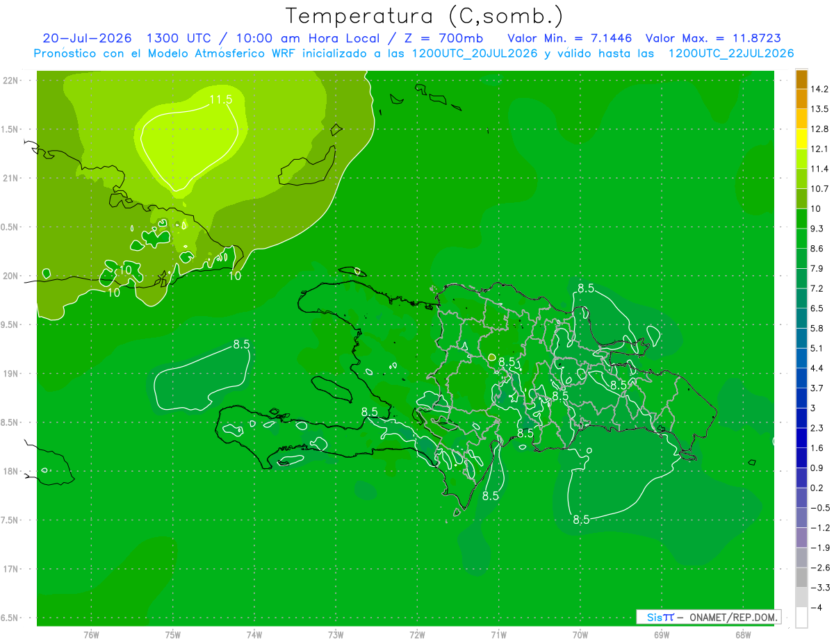Click the '3.7' legend value

(817, 388)
